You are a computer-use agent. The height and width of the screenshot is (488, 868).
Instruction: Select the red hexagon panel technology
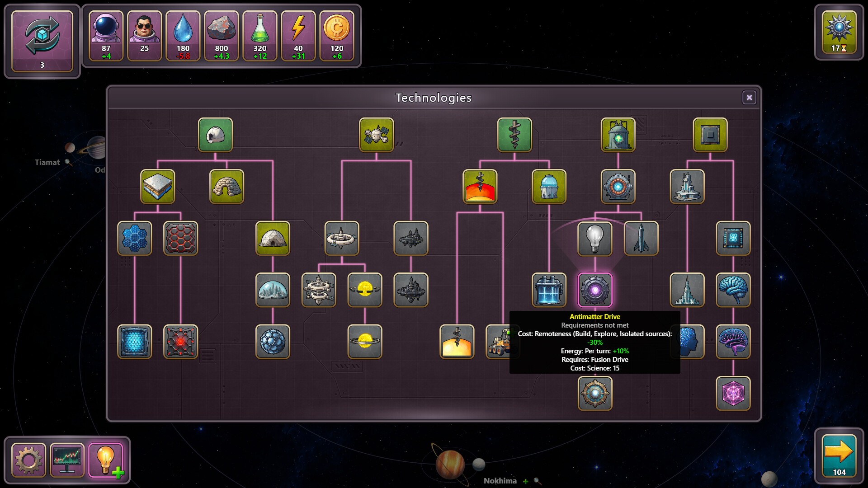(181, 238)
